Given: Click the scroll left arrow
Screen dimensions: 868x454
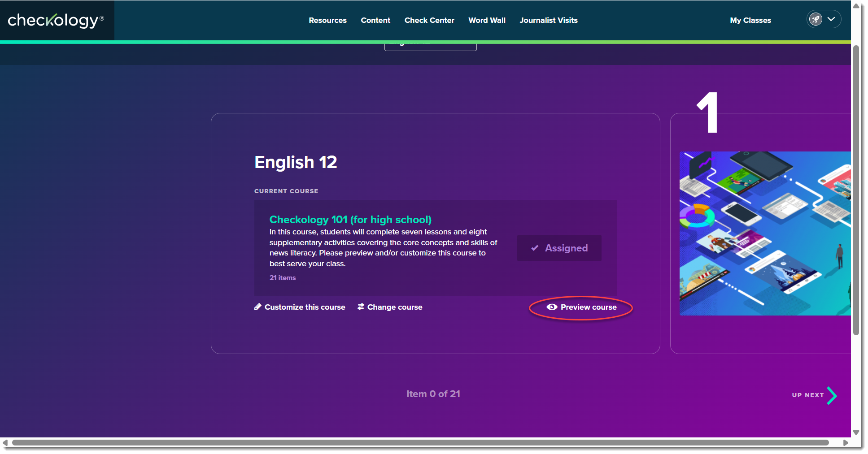Looking at the screenshot, I should [5, 443].
